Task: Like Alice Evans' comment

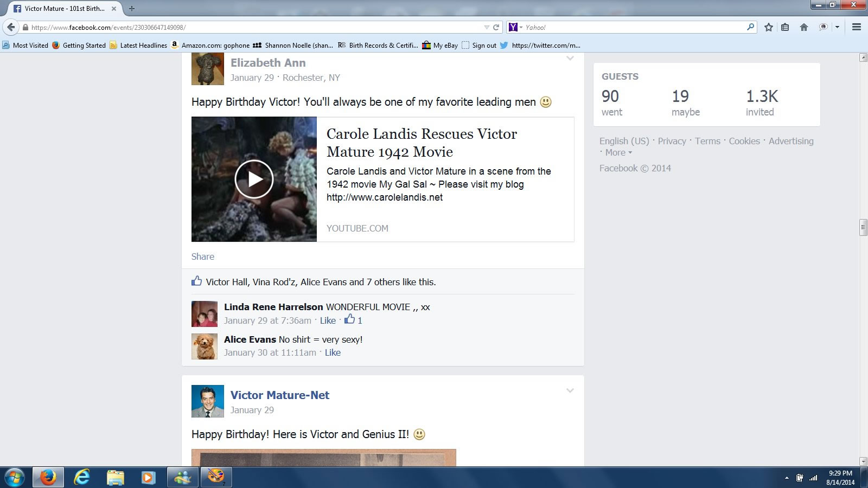Action: click(x=333, y=352)
